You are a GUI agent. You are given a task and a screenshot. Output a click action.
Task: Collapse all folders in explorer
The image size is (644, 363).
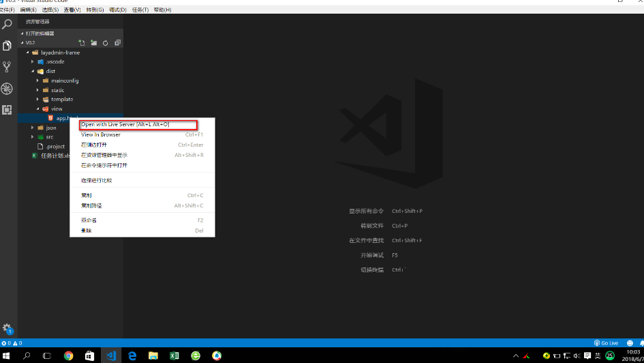click(117, 43)
